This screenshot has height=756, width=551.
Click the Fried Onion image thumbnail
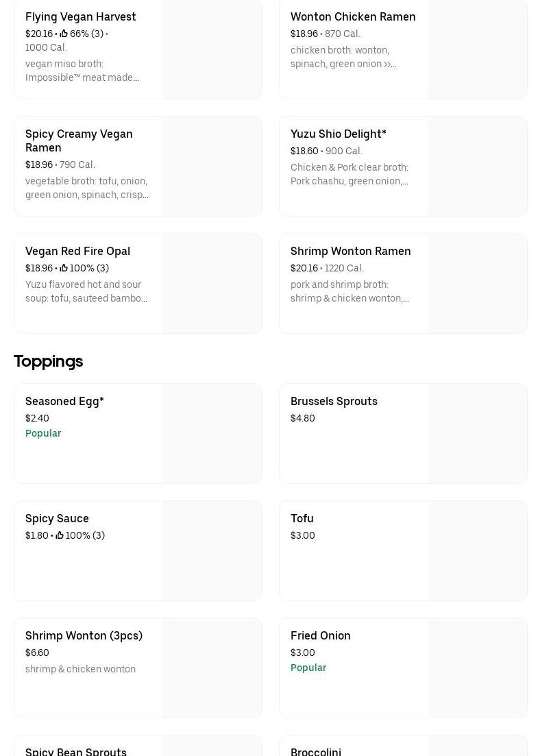pyautogui.click(x=477, y=668)
